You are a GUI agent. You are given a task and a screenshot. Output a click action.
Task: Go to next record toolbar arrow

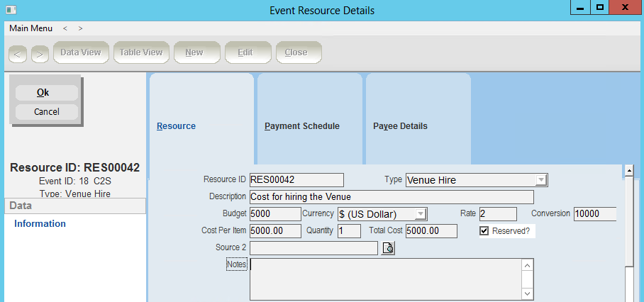coord(40,54)
